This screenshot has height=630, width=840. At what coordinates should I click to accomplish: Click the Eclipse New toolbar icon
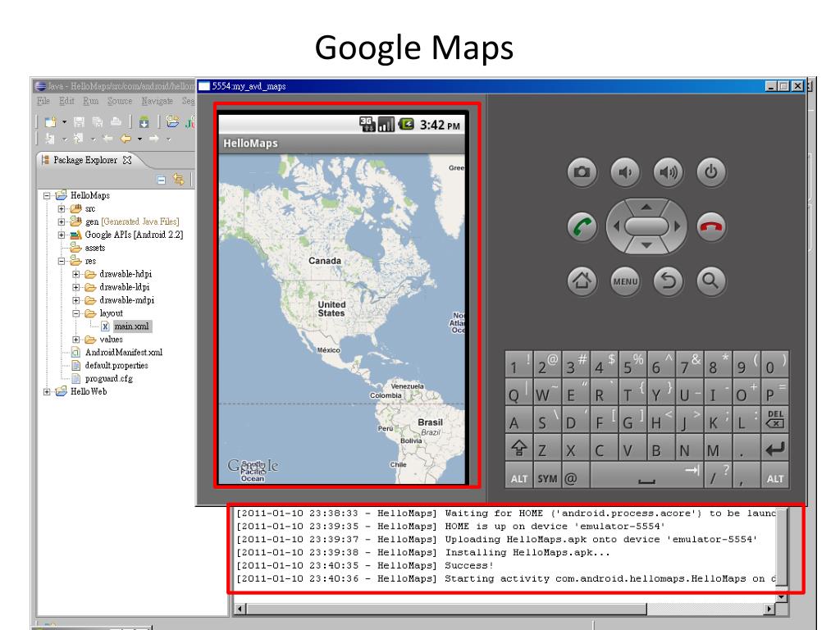point(50,122)
